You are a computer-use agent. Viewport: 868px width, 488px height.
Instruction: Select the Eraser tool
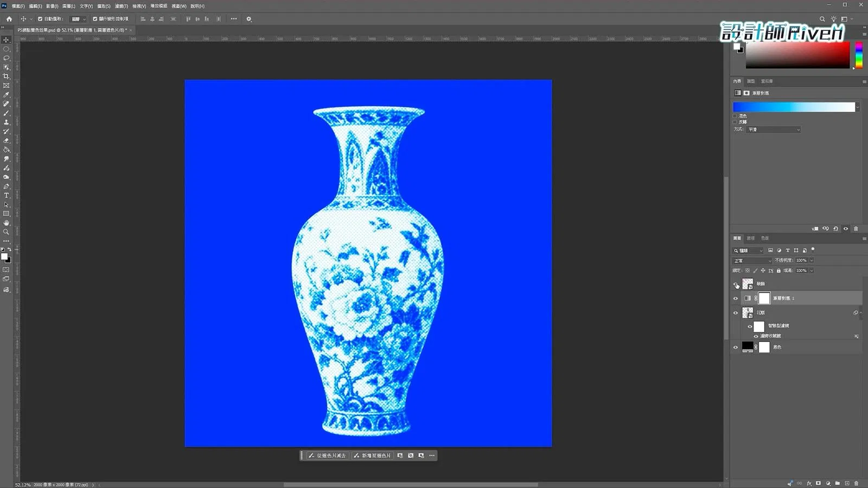[7, 140]
